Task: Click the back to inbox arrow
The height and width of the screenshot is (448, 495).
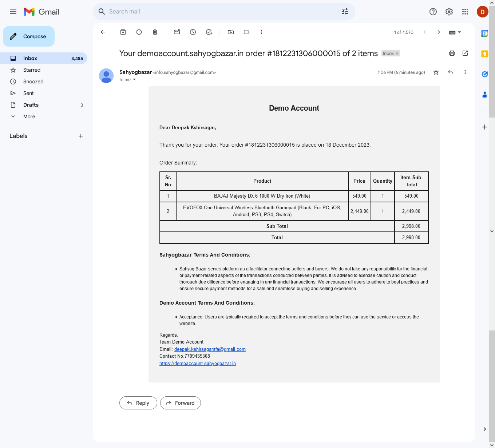Action: tap(103, 32)
